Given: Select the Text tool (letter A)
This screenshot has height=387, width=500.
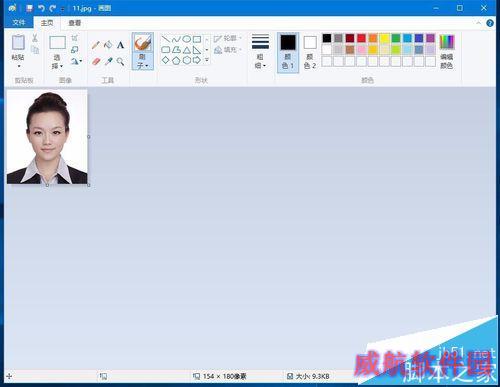Looking at the screenshot, I should point(120,45).
